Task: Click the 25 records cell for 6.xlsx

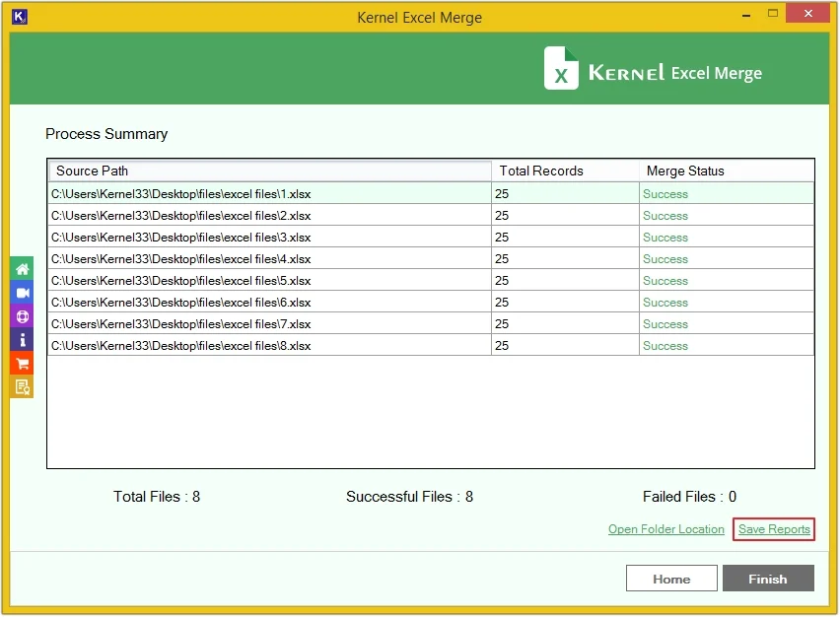Action: click(x=565, y=302)
